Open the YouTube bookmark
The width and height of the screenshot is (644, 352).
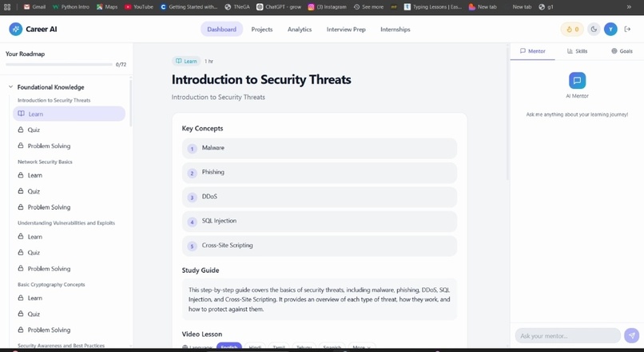(139, 6)
